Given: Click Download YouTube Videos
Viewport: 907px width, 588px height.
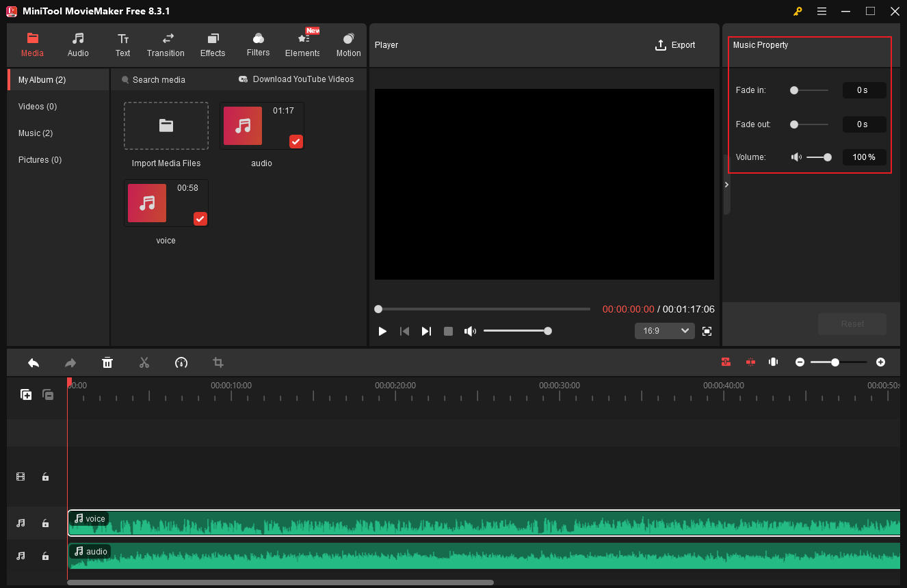Looking at the screenshot, I should (296, 79).
